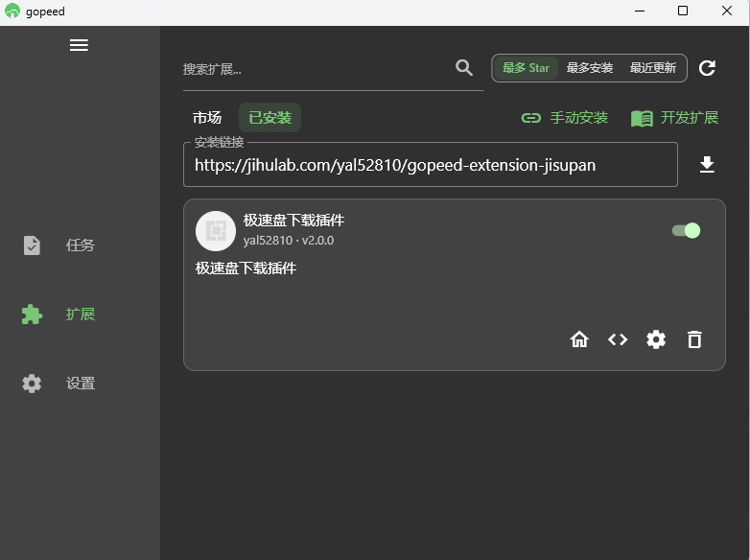Screen dimensions: 750x560
Task: Switch to the 已安装 tab
Action: 270,118
